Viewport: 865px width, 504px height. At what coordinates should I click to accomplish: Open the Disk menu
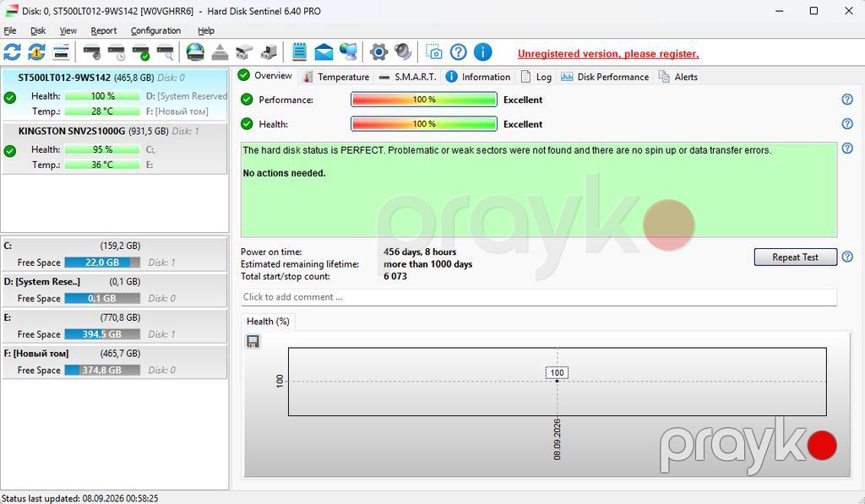pos(38,31)
